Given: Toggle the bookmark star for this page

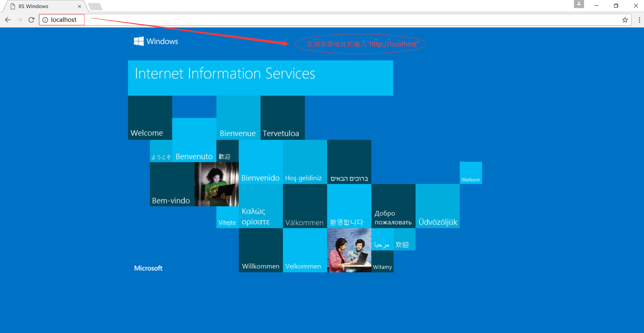Looking at the screenshot, I should 625,20.
